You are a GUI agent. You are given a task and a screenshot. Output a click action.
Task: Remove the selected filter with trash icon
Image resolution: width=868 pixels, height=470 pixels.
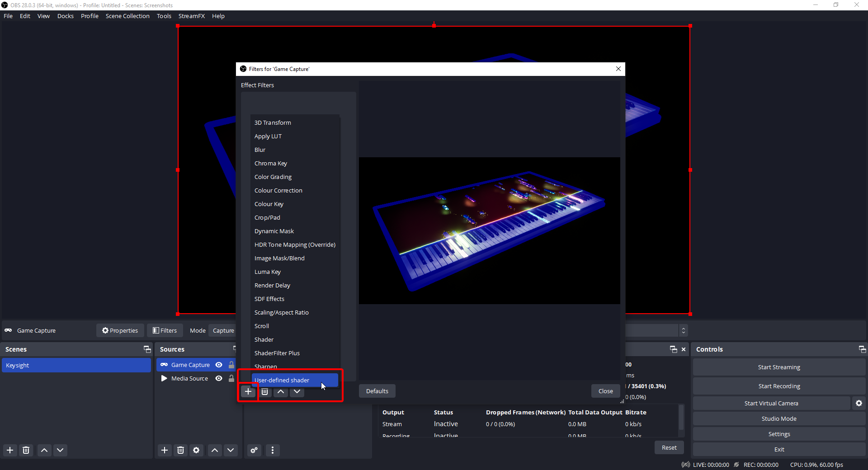pos(265,391)
